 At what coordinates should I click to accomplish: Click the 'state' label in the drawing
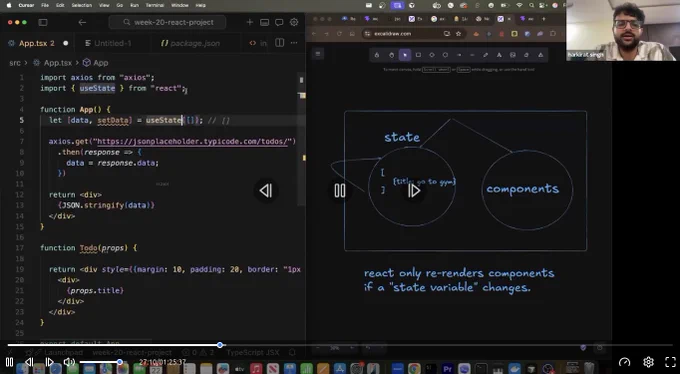coord(402,137)
